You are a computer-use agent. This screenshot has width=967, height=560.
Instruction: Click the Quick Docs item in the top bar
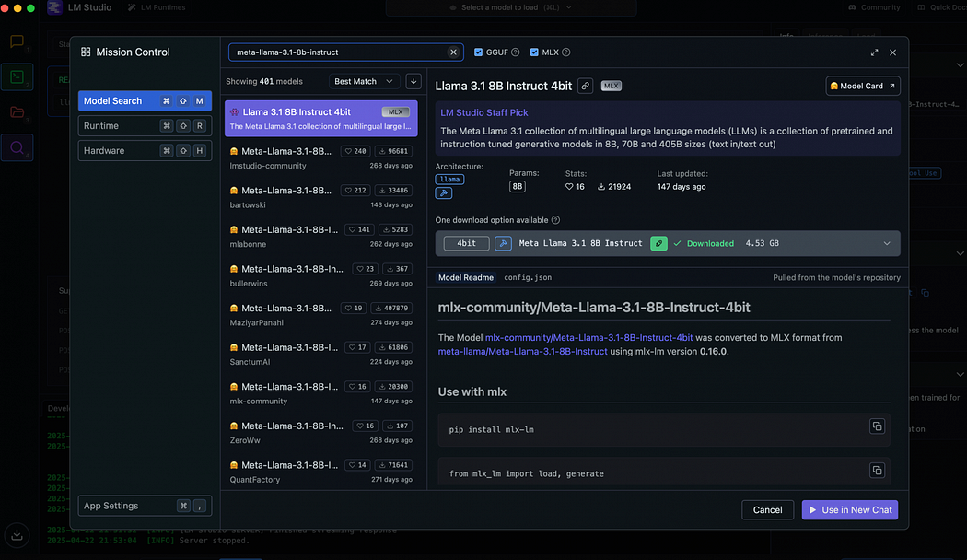pyautogui.click(x=944, y=7)
